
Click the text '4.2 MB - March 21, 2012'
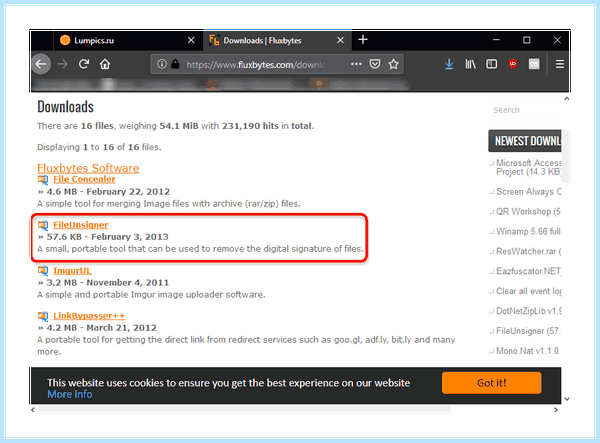tap(101, 328)
